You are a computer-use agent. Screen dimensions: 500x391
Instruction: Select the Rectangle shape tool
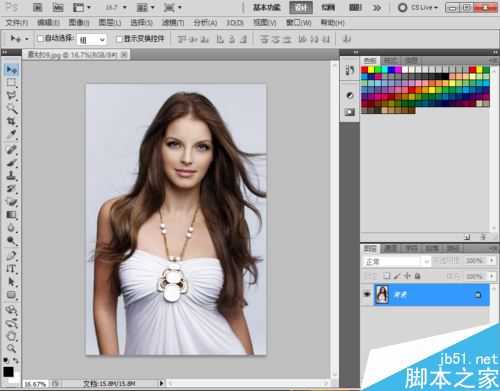click(x=12, y=295)
